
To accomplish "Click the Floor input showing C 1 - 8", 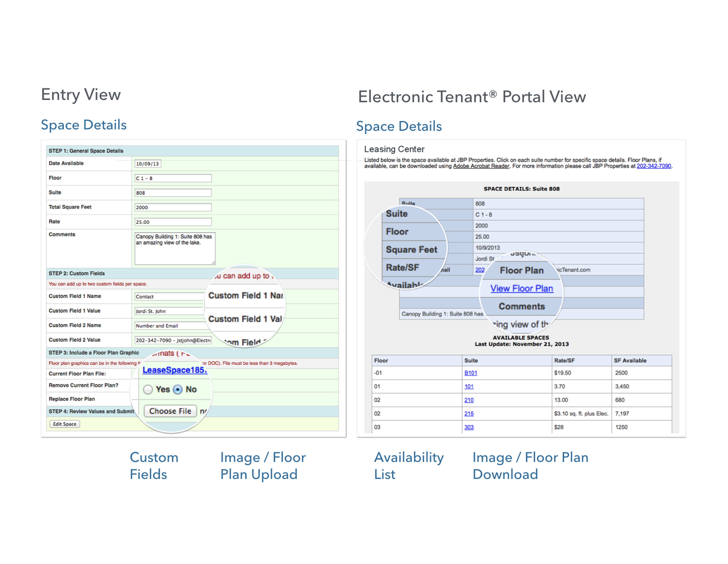I will (173, 178).
